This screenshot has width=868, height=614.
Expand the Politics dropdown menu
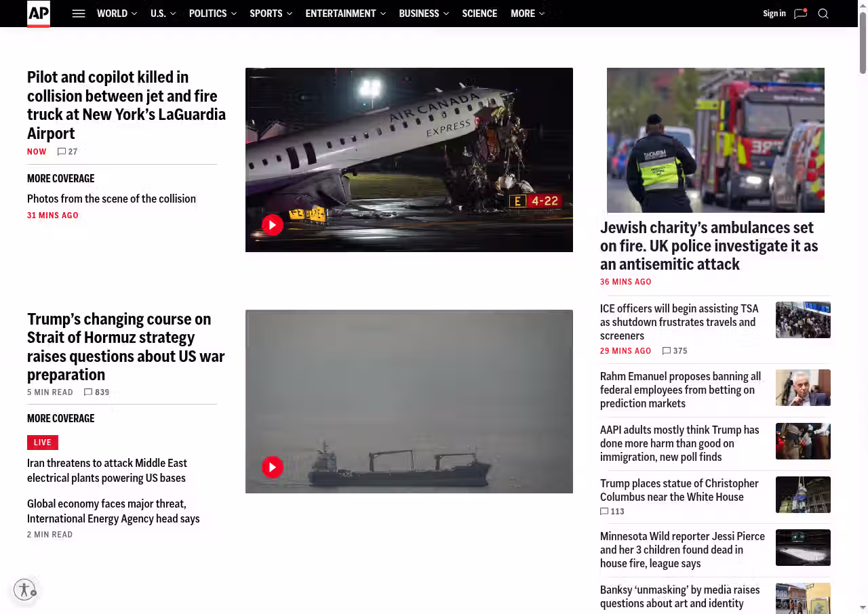coord(212,14)
